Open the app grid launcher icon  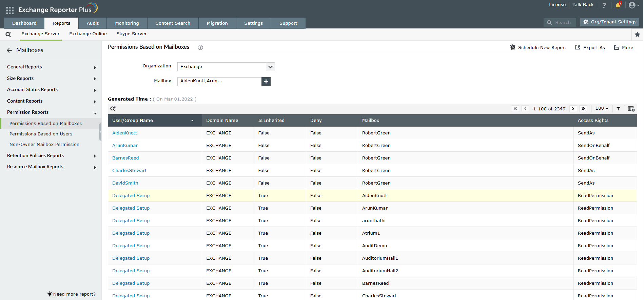10,10
